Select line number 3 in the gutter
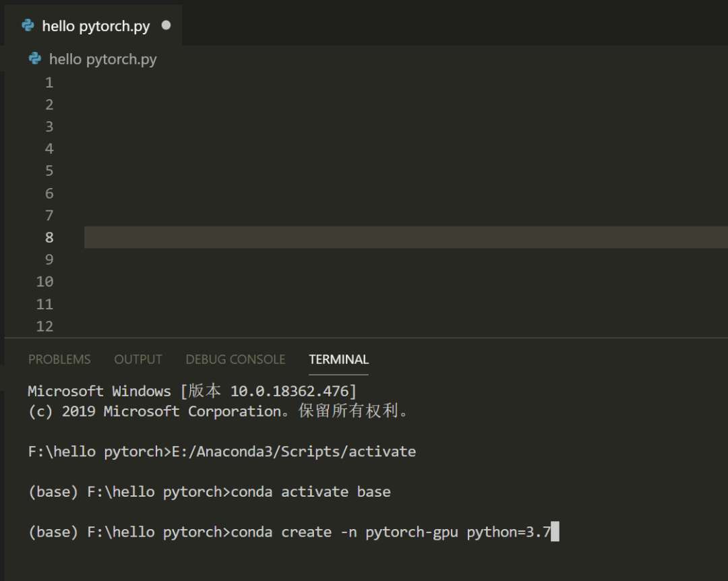Screen dimensions: 728x581 [x=49, y=127]
